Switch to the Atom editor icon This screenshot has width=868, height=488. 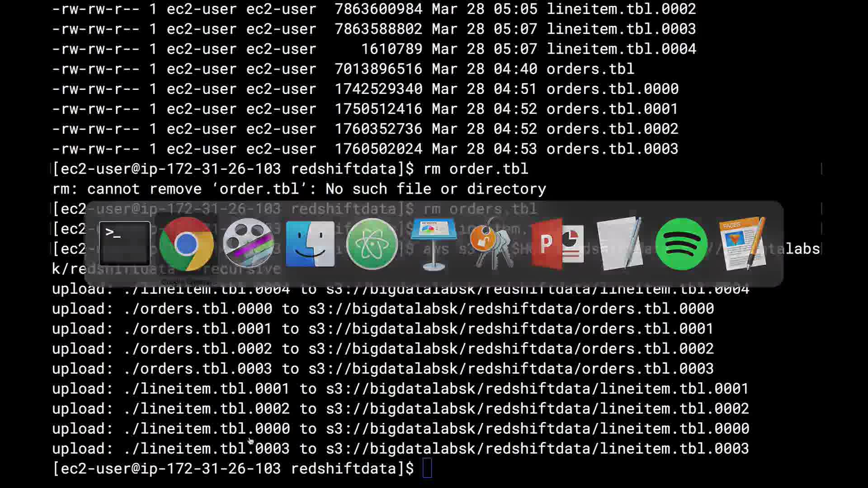(x=372, y=244)
